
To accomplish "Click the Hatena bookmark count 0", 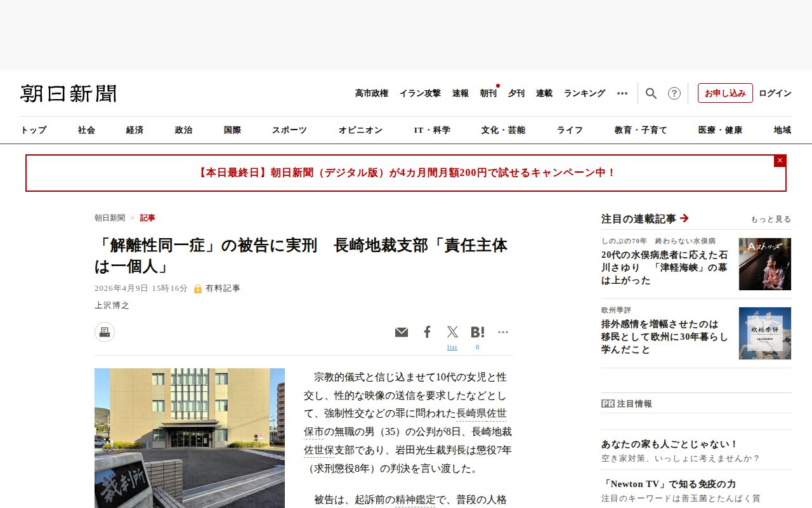I will coord(478,347).
